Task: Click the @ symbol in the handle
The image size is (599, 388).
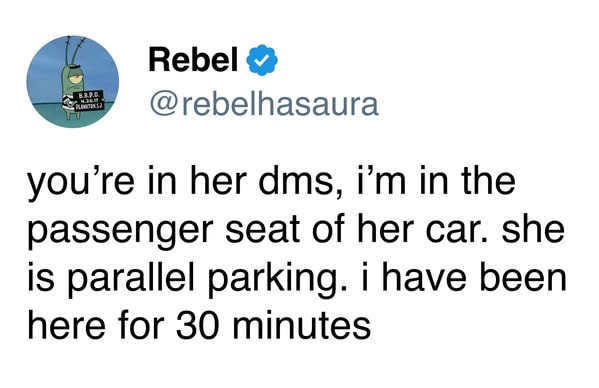Action: [163, 105]
